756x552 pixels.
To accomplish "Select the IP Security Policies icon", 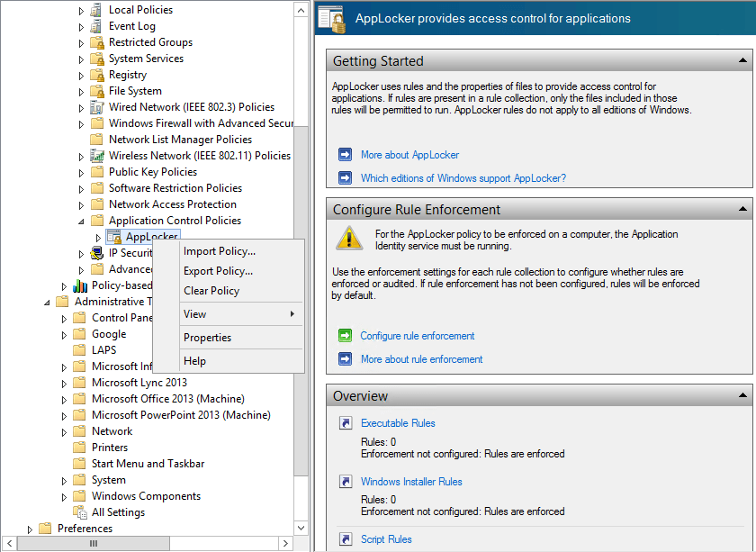I will [97, 253].
